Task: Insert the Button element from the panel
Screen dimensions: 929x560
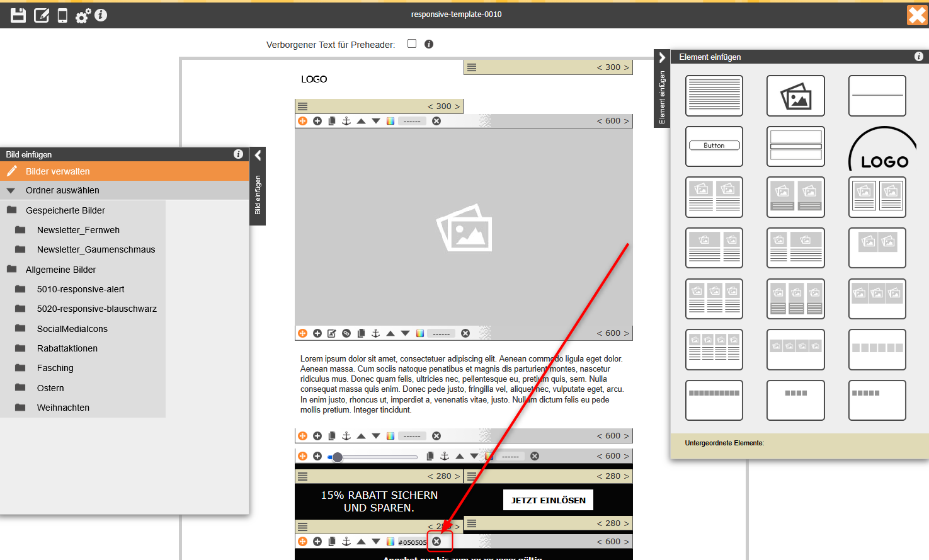Action: (714, 146)
